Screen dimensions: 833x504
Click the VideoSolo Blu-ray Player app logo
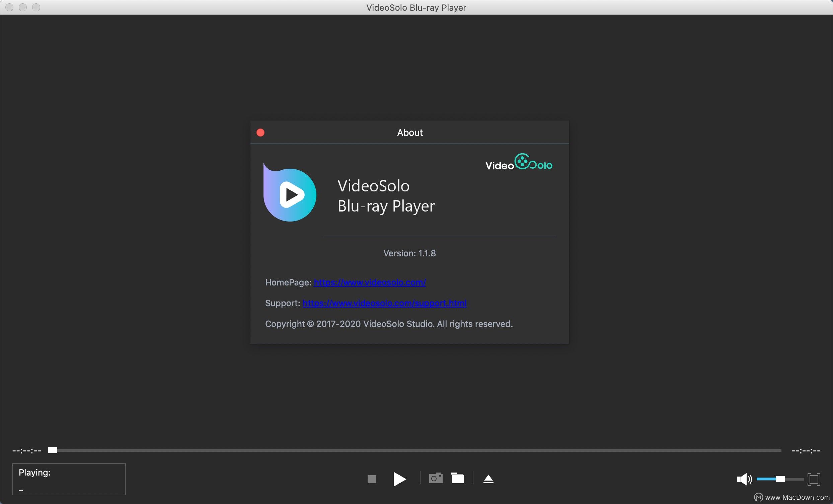(290, 192)
